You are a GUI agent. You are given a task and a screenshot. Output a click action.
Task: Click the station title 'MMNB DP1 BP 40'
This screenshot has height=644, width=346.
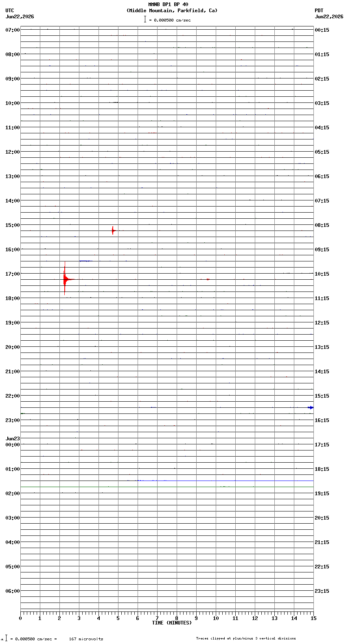[168, 4]
